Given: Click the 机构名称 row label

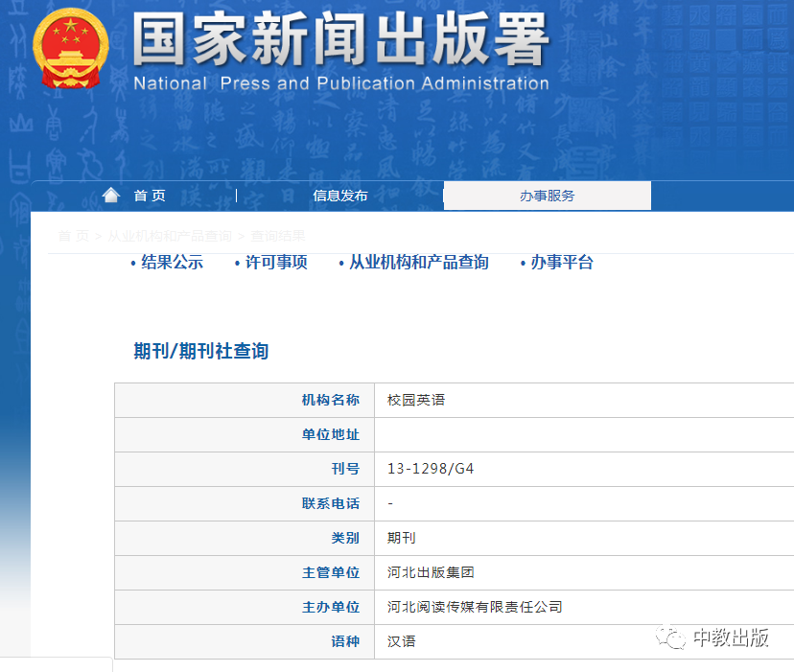Looking at the screenshot, I should pyautogui.click(x=331, y=400).
